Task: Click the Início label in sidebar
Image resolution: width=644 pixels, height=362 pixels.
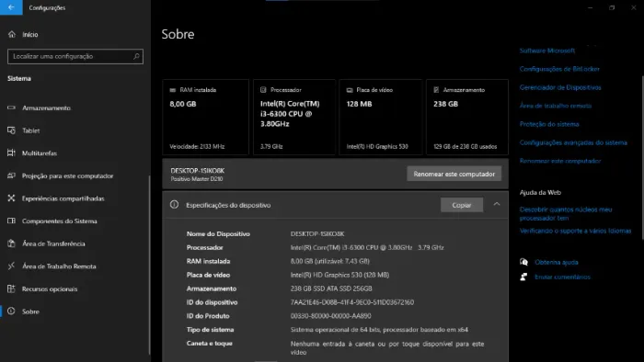Action: coord(30,34)
